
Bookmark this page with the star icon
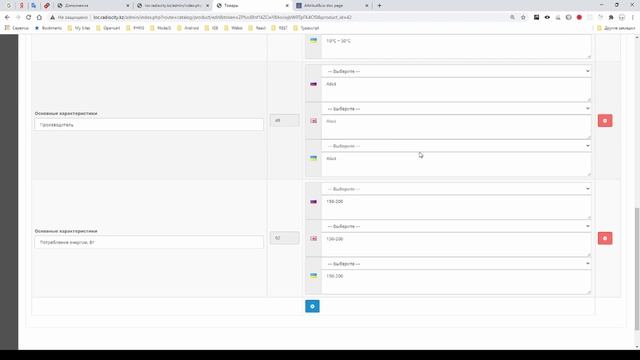[523, 17]
